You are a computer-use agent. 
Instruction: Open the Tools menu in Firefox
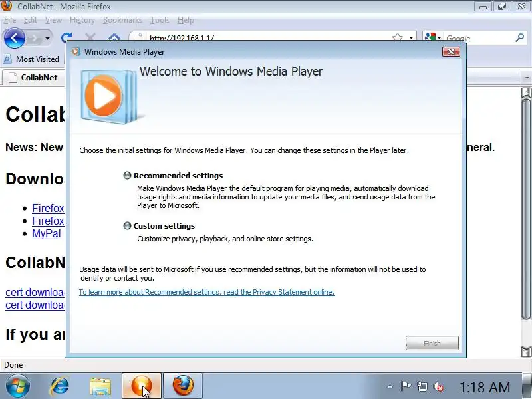tap(160, 20)
